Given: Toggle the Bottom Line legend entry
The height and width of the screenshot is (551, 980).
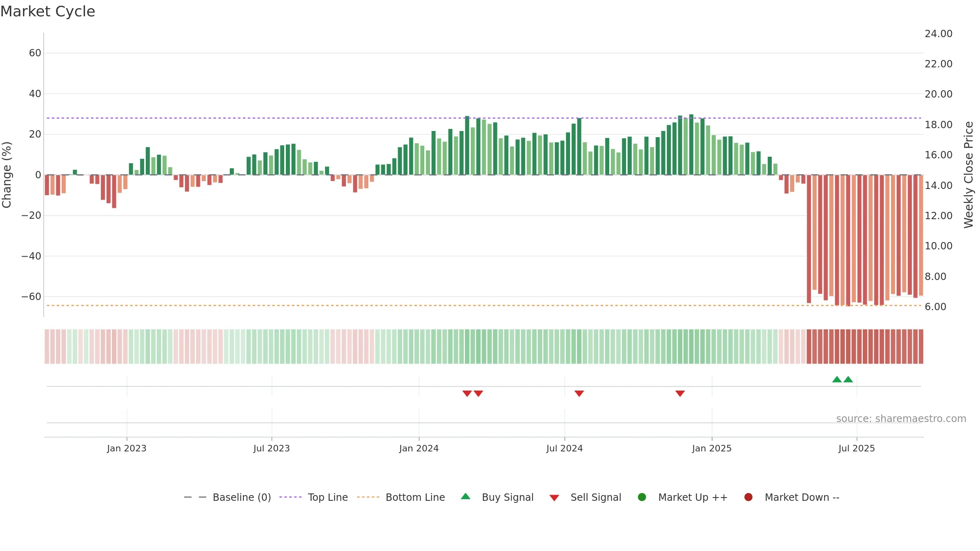Looking at the screenshot, I should coord(401,497).
